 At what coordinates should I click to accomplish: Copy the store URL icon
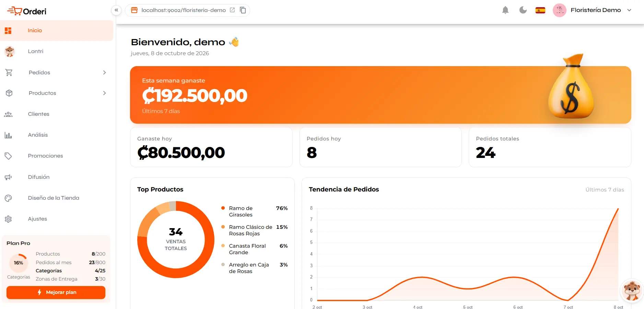point(243,10)
